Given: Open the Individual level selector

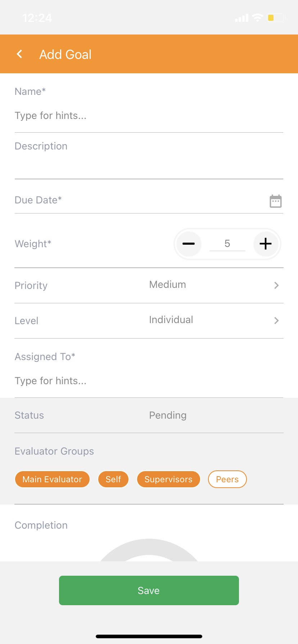Looking at the screenshot, I should 171,320.
